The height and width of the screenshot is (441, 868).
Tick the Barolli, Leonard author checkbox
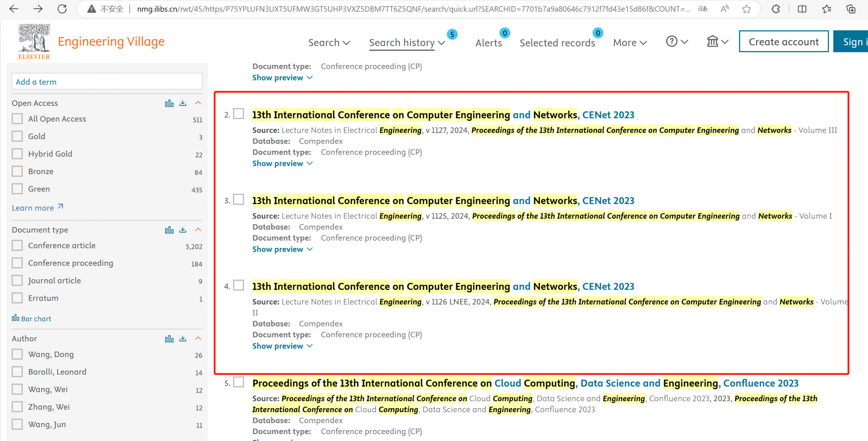(17, 372)
